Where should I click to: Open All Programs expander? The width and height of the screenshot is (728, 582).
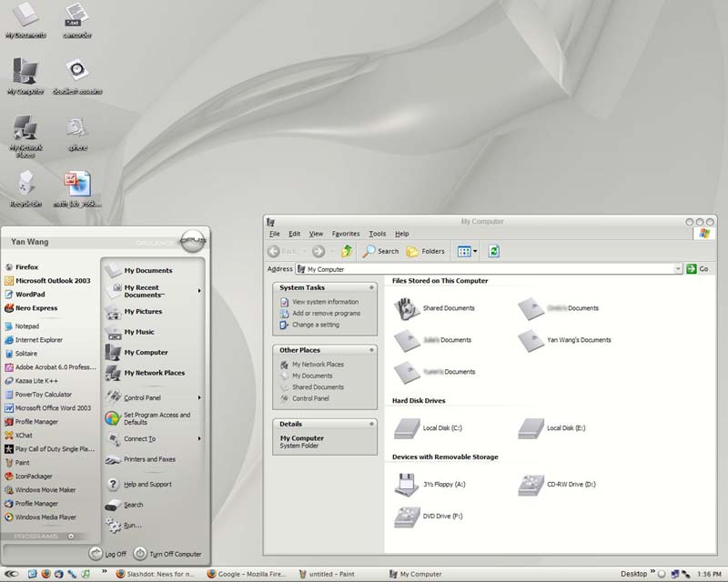pyautogui.click(x=71, y=536)
